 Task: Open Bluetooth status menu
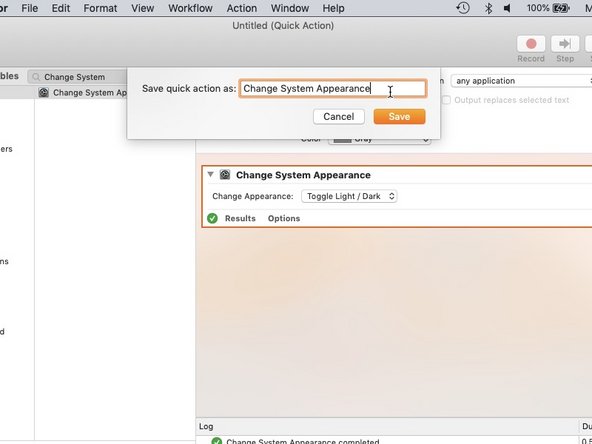point(489,8)
